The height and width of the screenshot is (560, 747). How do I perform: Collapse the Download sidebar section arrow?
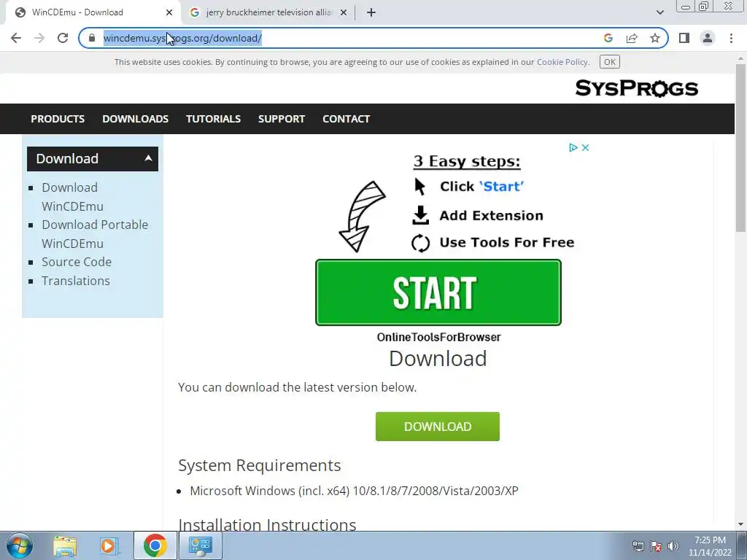[148, 158]
